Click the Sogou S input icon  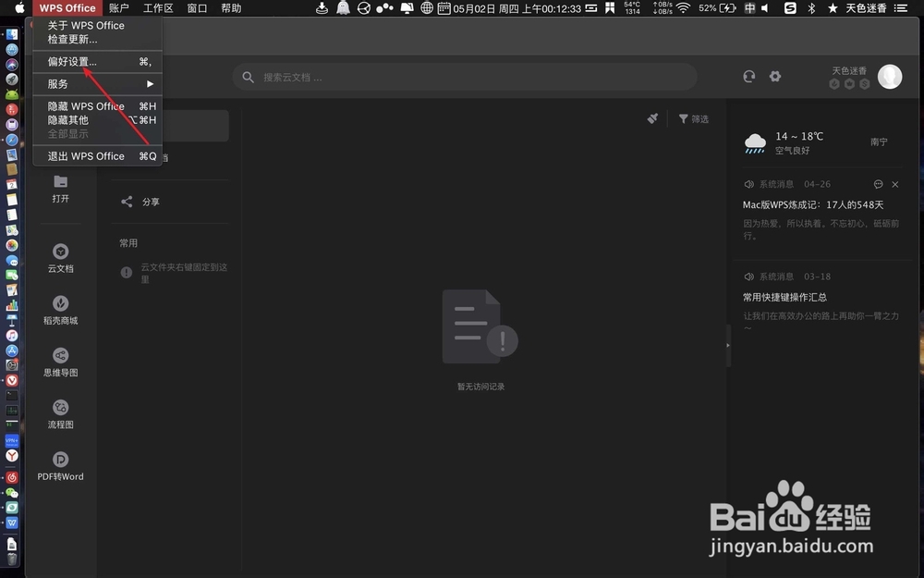(x=790, y=7)
